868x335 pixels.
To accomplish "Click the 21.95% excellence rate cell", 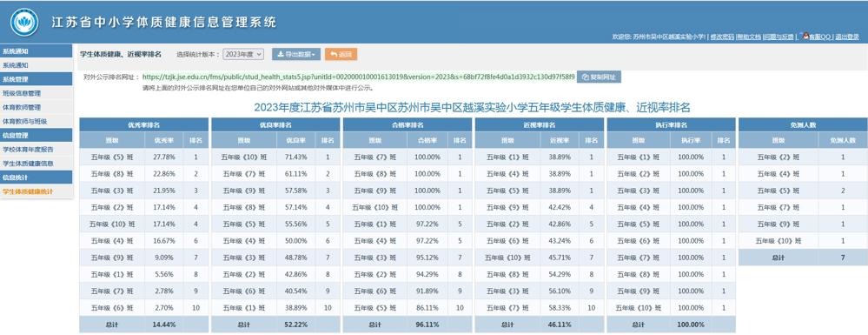I will tap(164, 191).
